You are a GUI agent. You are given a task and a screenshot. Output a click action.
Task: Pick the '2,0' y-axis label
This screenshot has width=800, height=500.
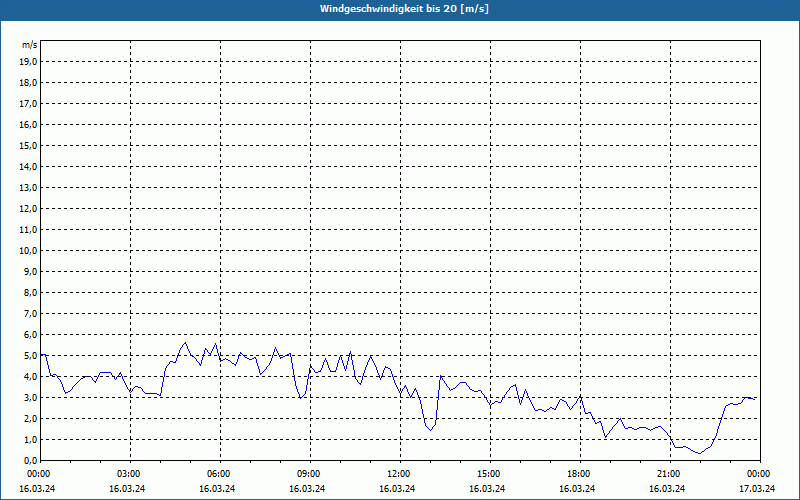(x=30, y=419)
